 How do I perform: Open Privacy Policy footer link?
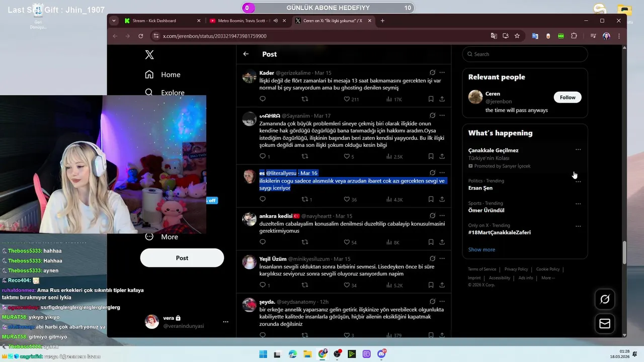tap(516, 269)
